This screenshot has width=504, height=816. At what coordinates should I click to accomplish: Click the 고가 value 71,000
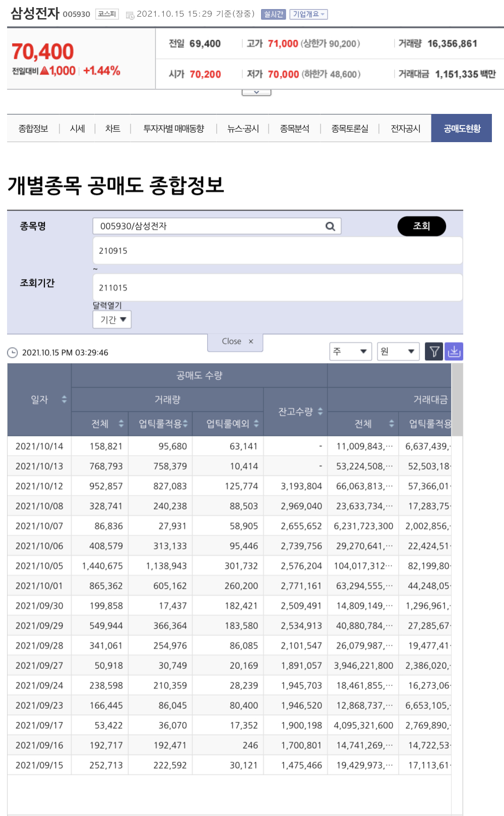(283, 44)
